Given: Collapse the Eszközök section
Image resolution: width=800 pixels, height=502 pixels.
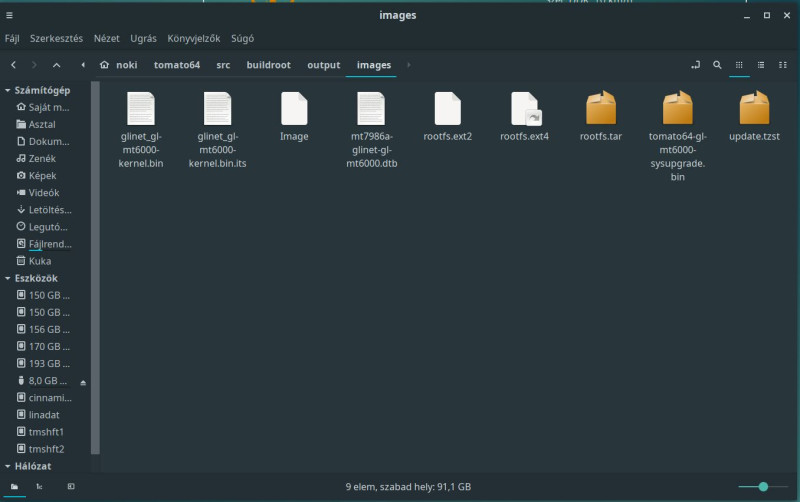Looking at the screenshot, I should [8, 278].
